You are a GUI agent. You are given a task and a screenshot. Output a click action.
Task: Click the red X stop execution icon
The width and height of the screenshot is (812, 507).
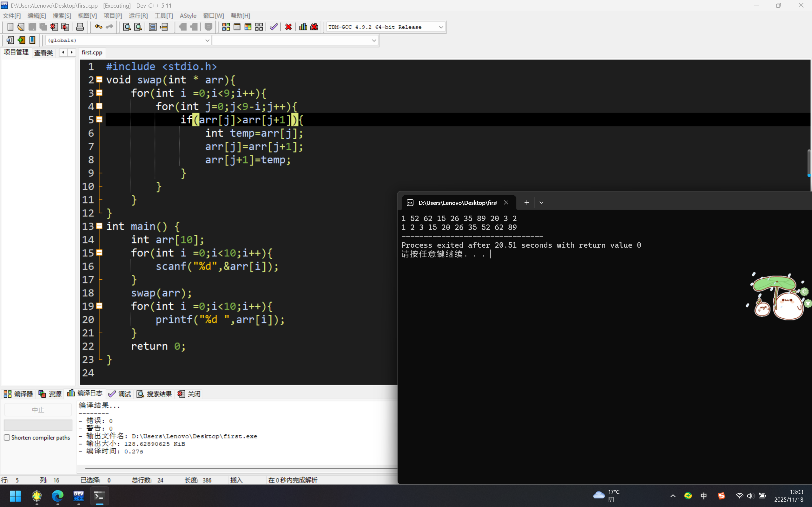288,27
